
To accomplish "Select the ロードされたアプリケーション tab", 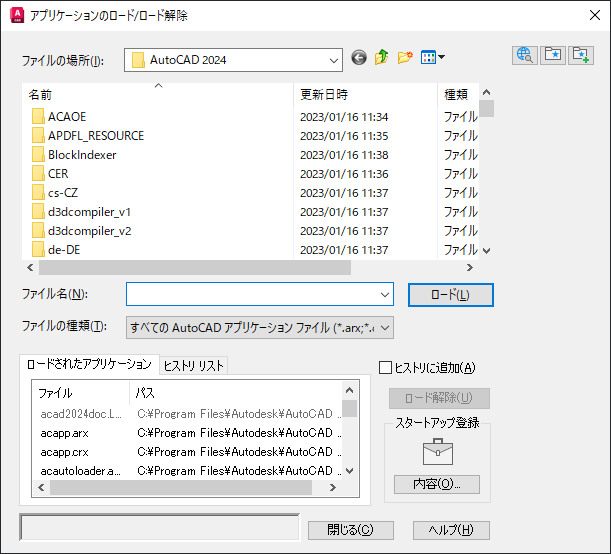I will (x=89, y=364).
